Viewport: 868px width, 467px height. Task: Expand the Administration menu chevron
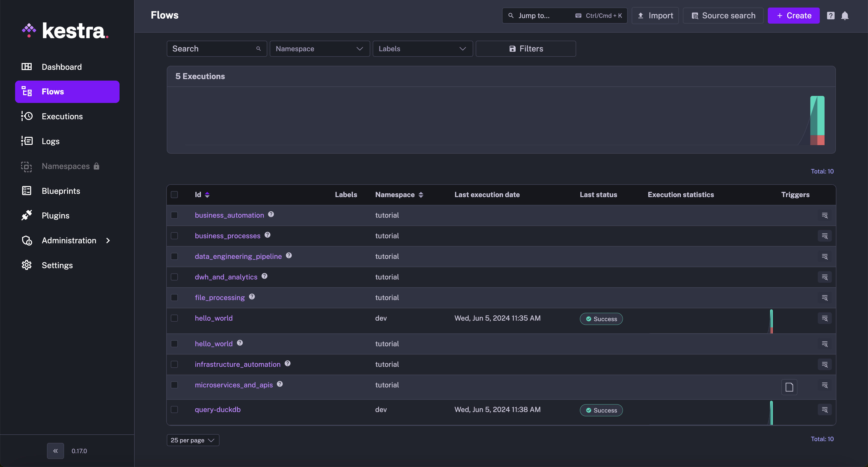(x=108, y=241)
